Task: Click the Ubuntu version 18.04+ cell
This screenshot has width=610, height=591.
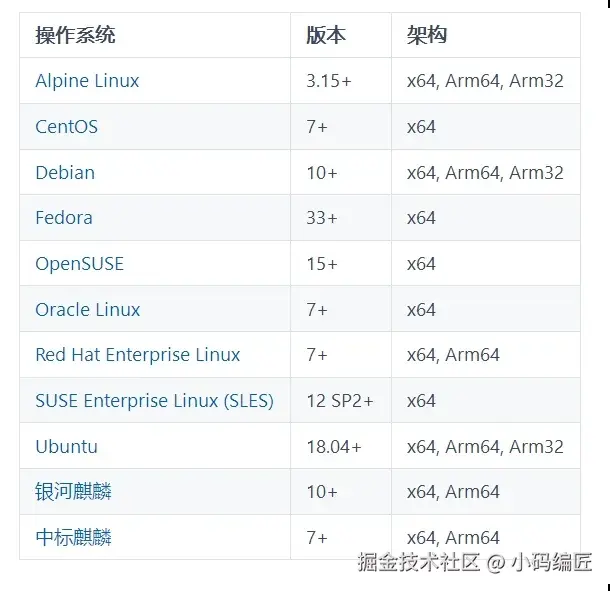Action: point(341,447)
